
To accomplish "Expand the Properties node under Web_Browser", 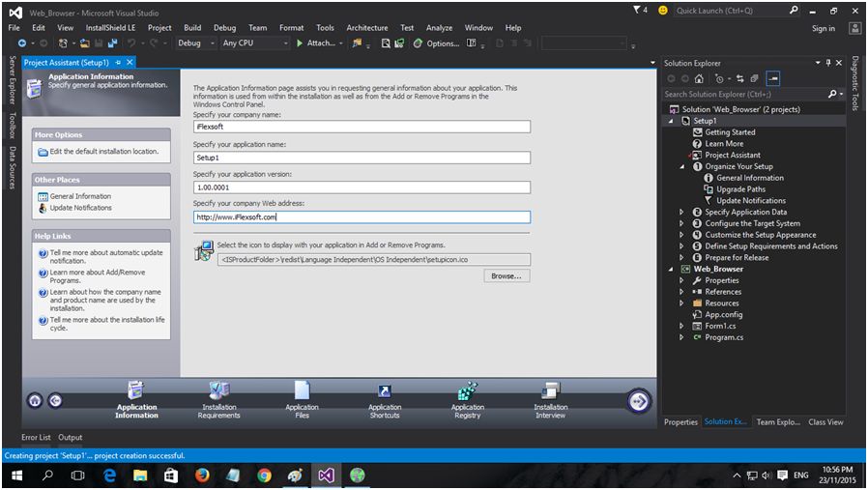I will tap(681, 280).
